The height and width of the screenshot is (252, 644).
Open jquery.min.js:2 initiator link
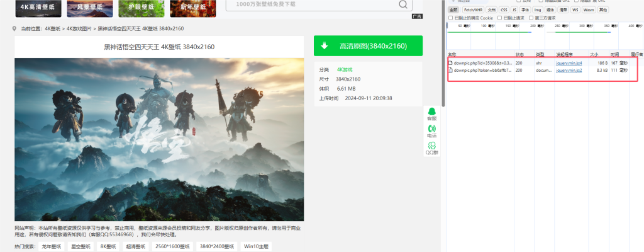point(569,70)
